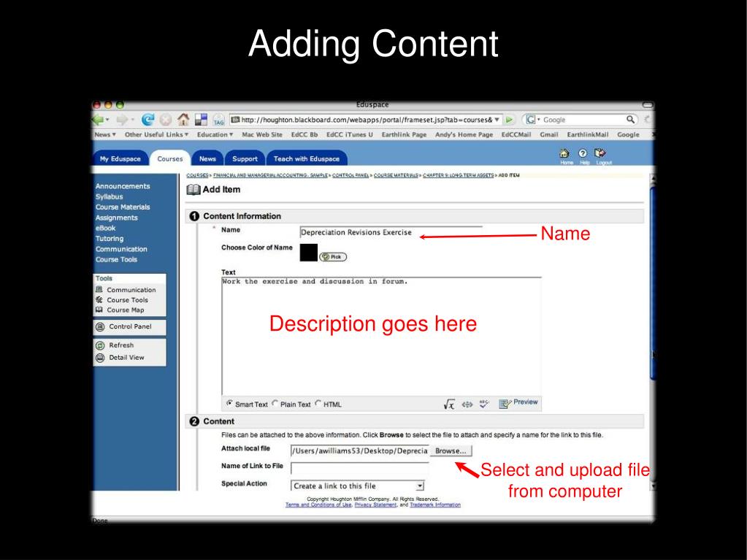
Task: Open the Teach with Eduspace tab
Action: (307, 158)
